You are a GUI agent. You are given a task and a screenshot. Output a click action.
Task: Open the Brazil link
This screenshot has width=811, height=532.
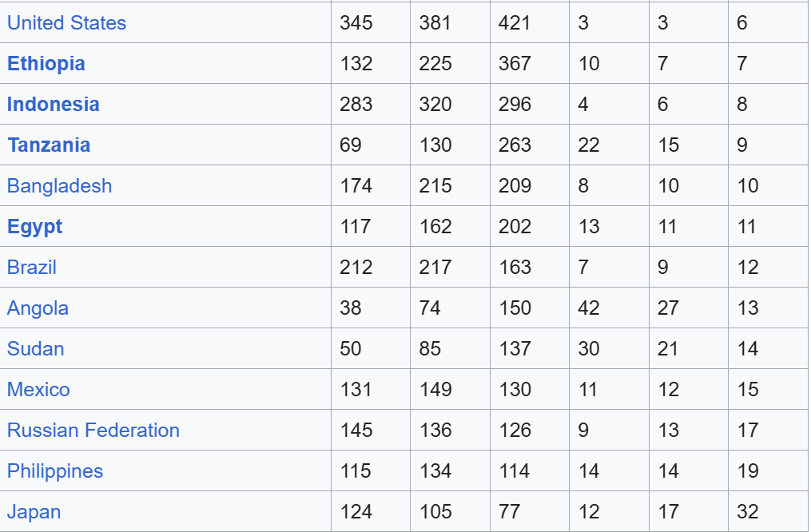pos(32,268)
